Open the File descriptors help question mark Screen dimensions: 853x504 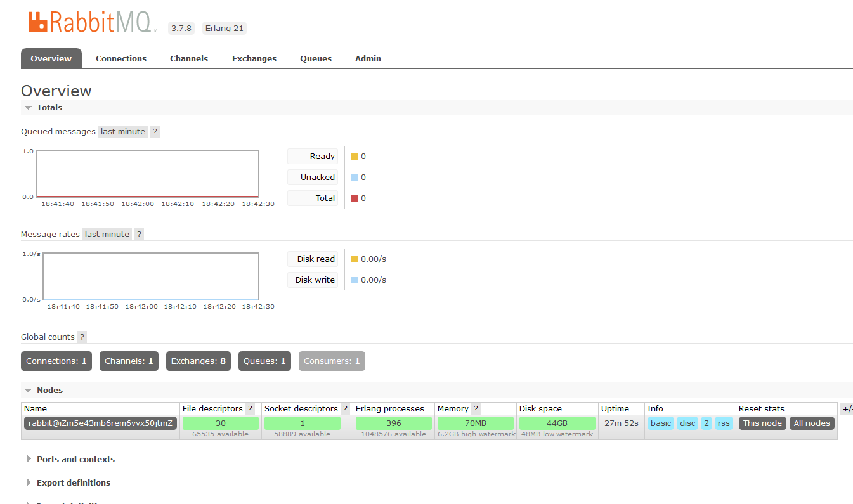coord(250,408)
